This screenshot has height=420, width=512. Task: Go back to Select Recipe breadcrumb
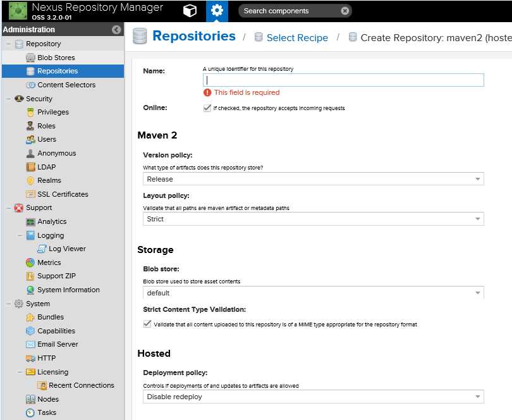[x=297, y=37]
